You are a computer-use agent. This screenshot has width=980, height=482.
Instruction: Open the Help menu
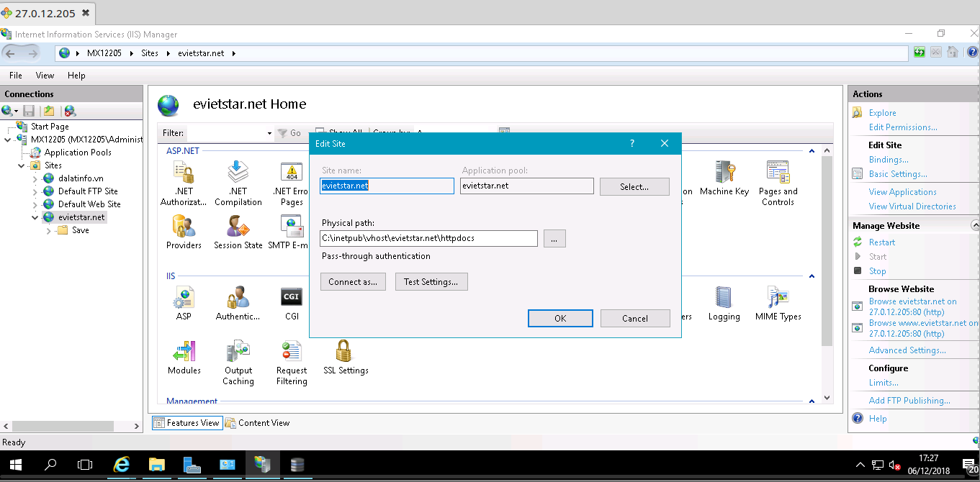tap(76, 76)
